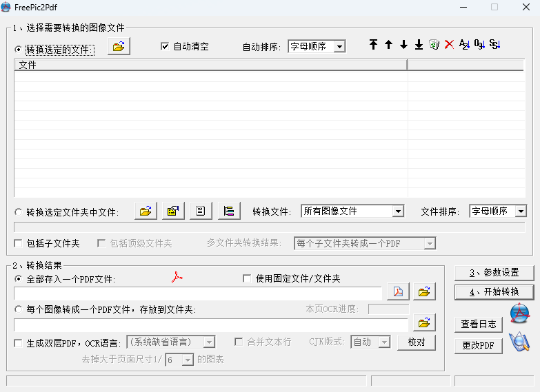This screenshot has height=392, width=540.
Task: Click the move-to-bottom arrow icon
Action: (x=419, y=45)
